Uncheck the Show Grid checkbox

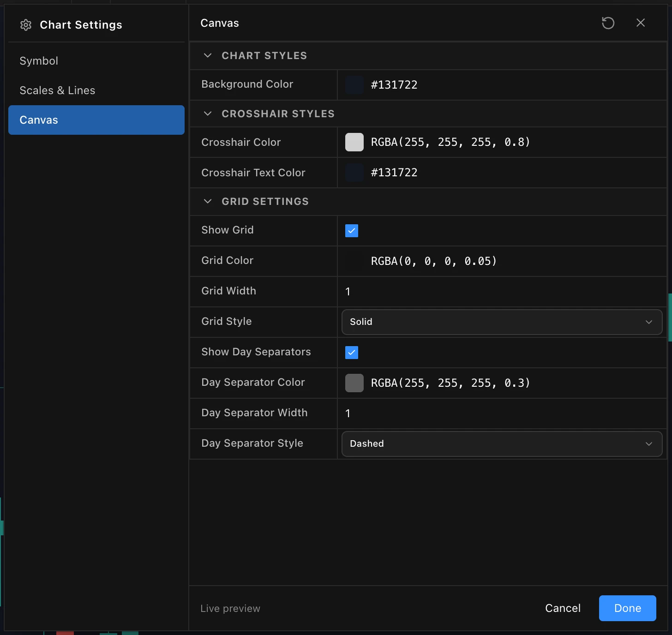352,231
